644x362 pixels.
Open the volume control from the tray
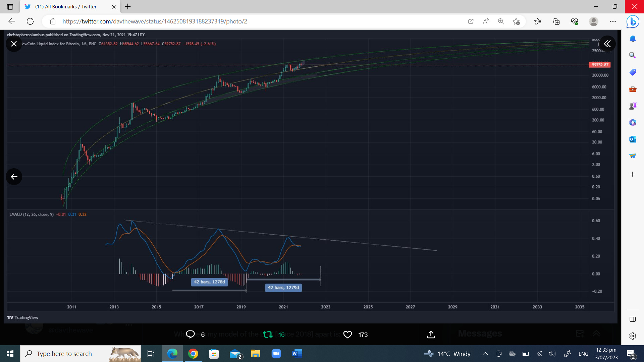[552, 353]
